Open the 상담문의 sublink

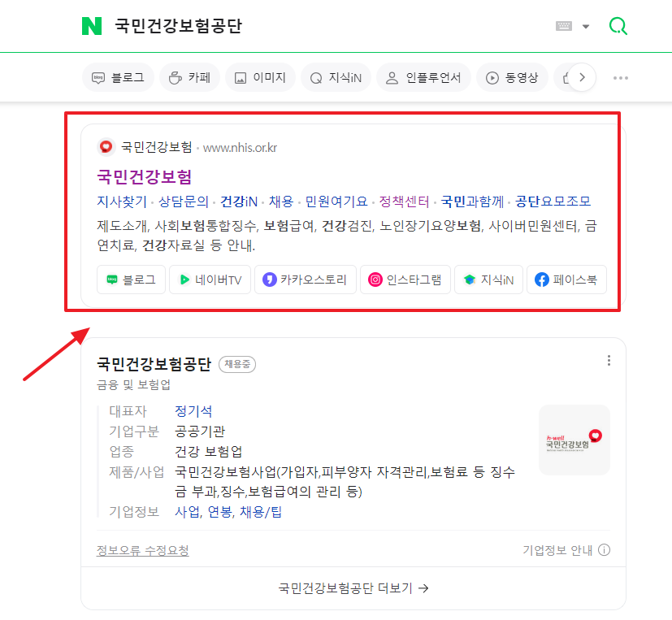[x=184, y=202]
